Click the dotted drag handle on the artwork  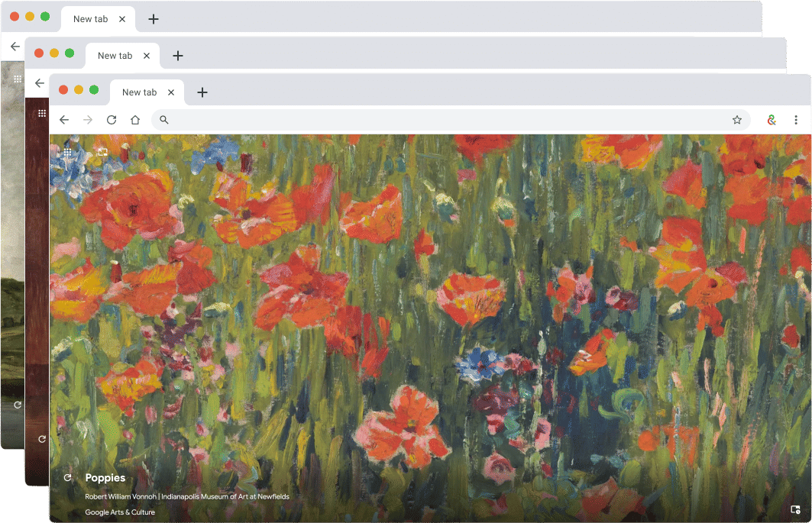[67, 152]
